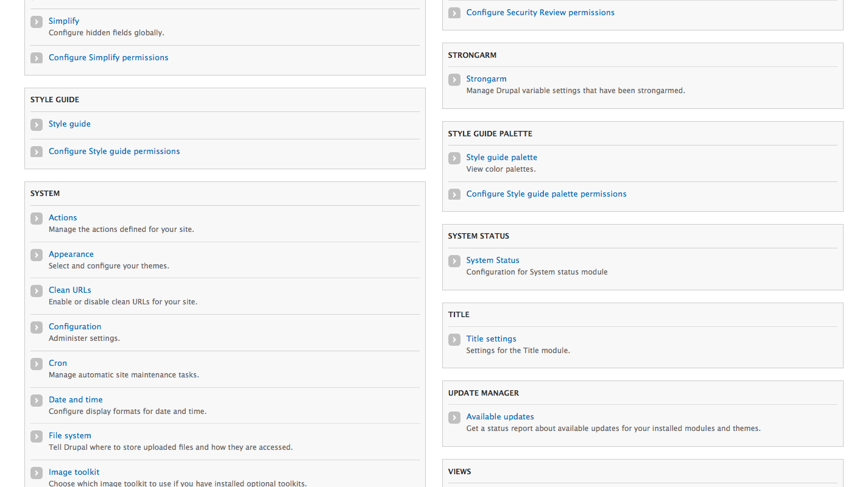Click the arrow icon beside Image toolkit
The height and width of the screenshot is (487, 868).
[37, 473]
